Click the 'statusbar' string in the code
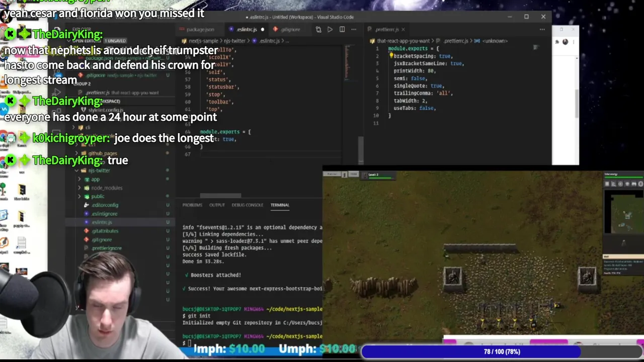This screenshot has width=644, height=362. click(221, 87)
